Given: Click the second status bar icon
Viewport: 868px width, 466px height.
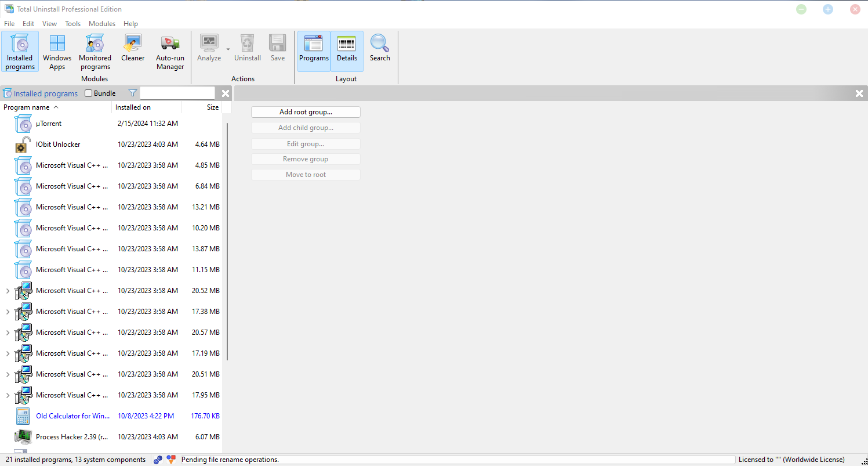Looking at the screenshot, I should click(171, 460).
